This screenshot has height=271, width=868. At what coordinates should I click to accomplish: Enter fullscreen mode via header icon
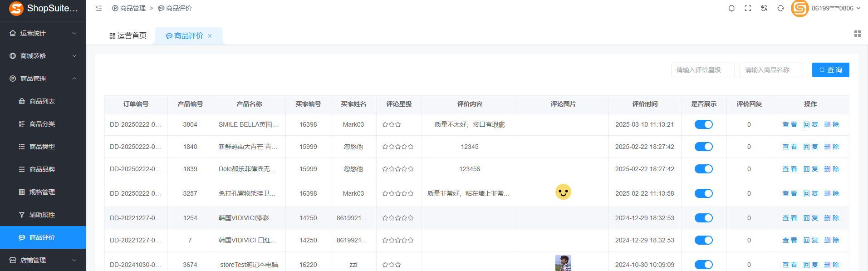pyautogui.click(x=748, y=8)
